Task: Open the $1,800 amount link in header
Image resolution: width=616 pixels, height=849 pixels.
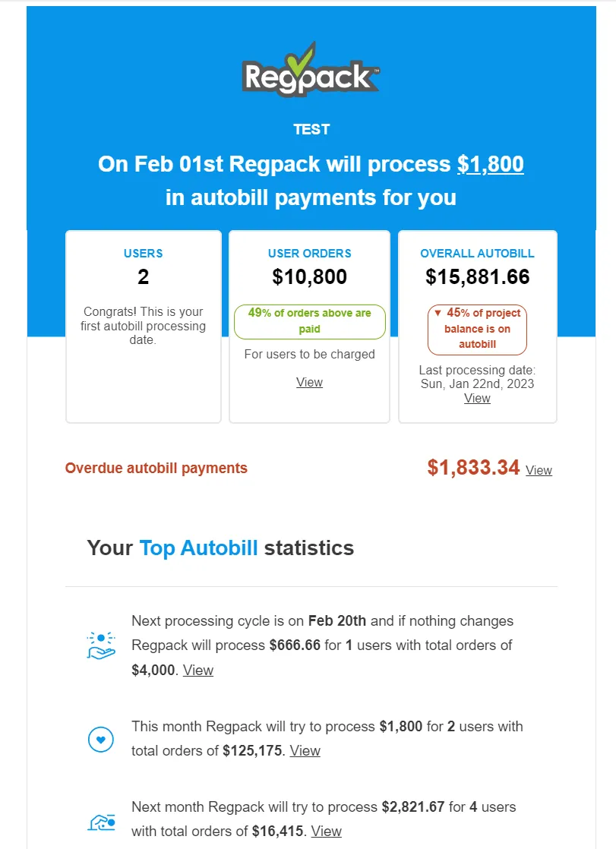Action: (x=491, y=164)
